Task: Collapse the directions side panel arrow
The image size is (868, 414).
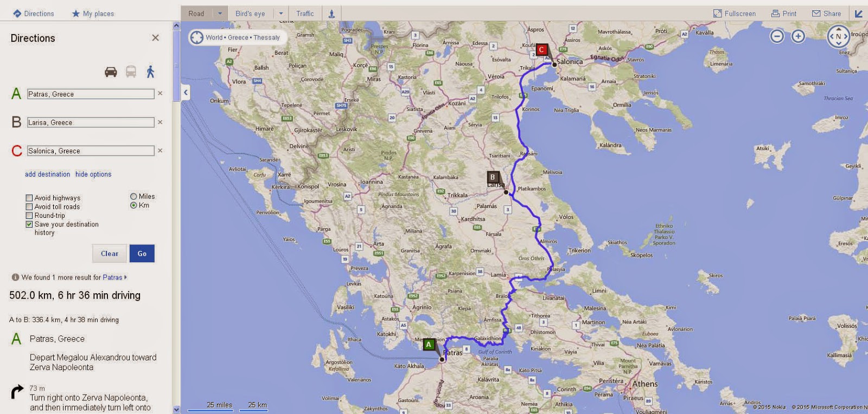Action: coord(186,92)
